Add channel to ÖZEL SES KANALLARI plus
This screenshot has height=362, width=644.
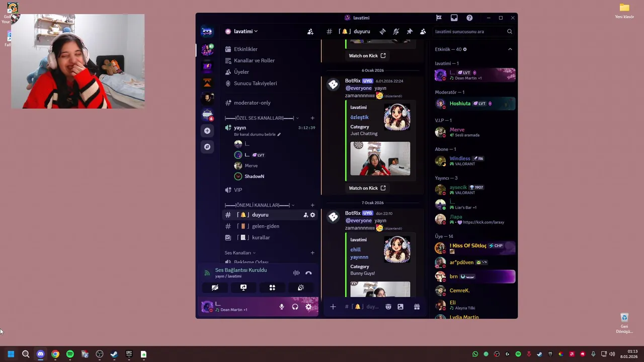(312, 118)
